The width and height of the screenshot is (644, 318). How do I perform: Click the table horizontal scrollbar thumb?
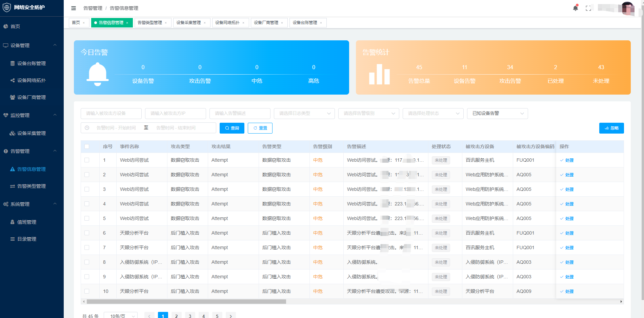pyautogui.click(x=186, y=301)
